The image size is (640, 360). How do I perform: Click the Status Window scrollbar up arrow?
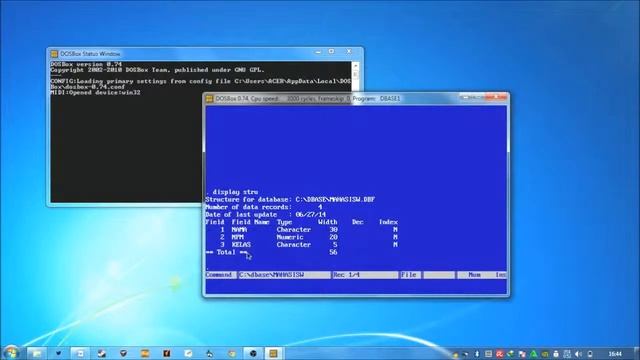coord(355,65)
